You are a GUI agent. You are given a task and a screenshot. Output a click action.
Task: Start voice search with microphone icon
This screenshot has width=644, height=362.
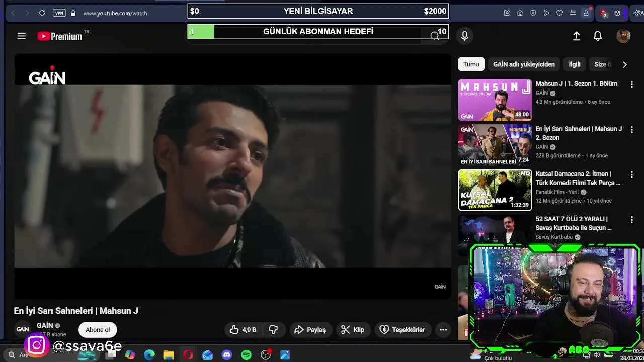click(465, 36)
